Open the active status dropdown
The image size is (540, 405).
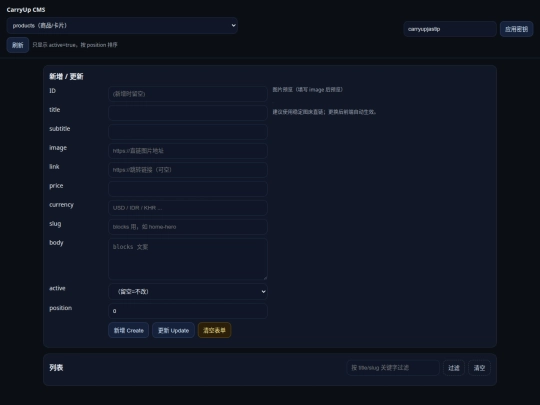point(188,291)
